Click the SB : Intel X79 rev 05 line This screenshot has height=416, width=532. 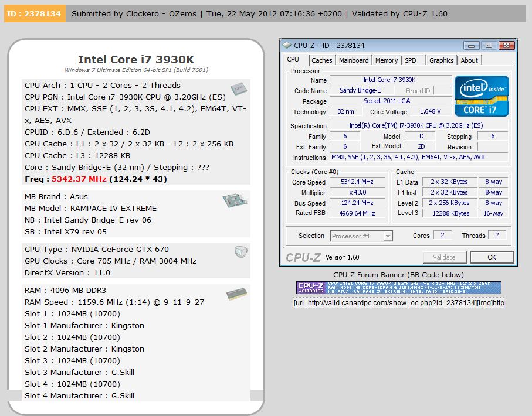pos(66,231)
